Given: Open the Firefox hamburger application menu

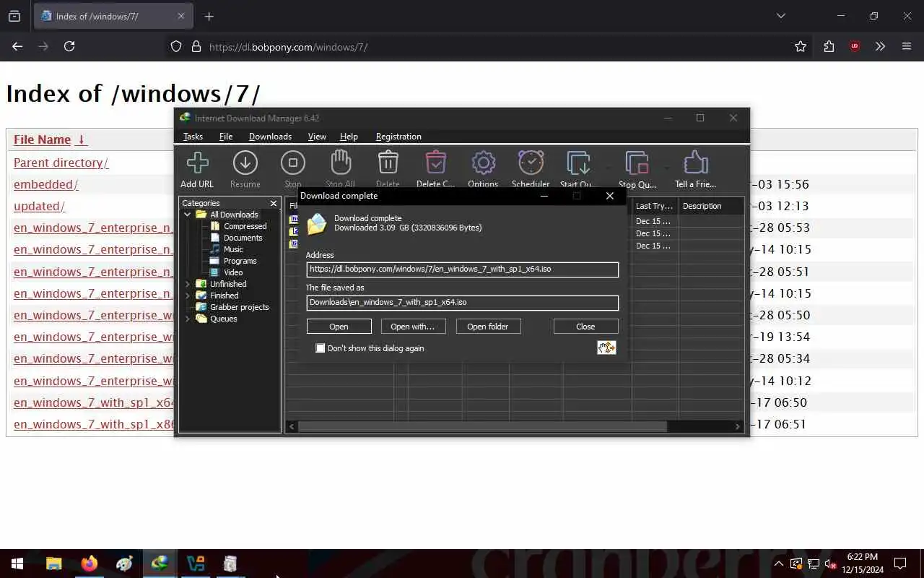Looking at the screenshot, I should [x=907, y=46].
